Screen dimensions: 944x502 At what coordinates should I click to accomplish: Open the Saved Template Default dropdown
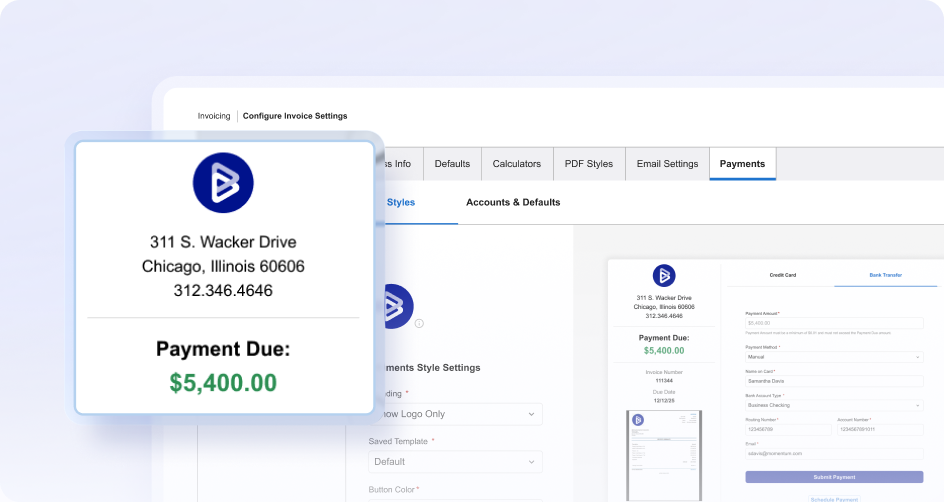pyautogui.click(x=455, y=462)
